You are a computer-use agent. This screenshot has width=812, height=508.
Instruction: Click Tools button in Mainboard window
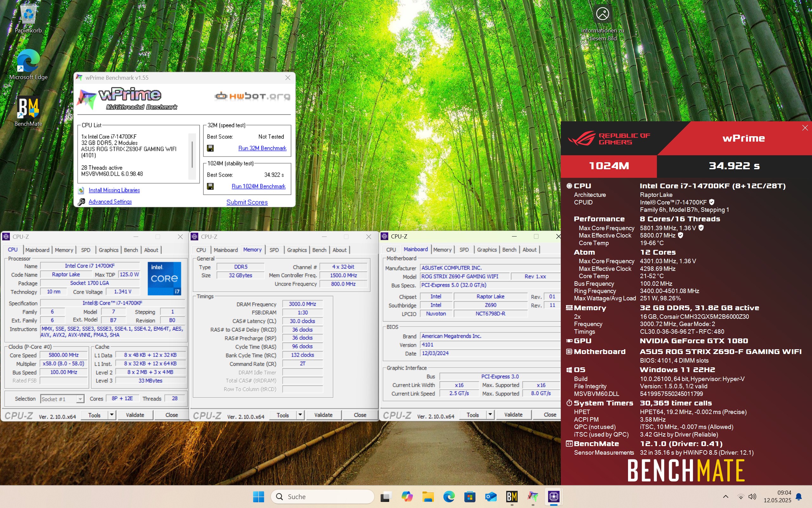[x=472, y=415]
